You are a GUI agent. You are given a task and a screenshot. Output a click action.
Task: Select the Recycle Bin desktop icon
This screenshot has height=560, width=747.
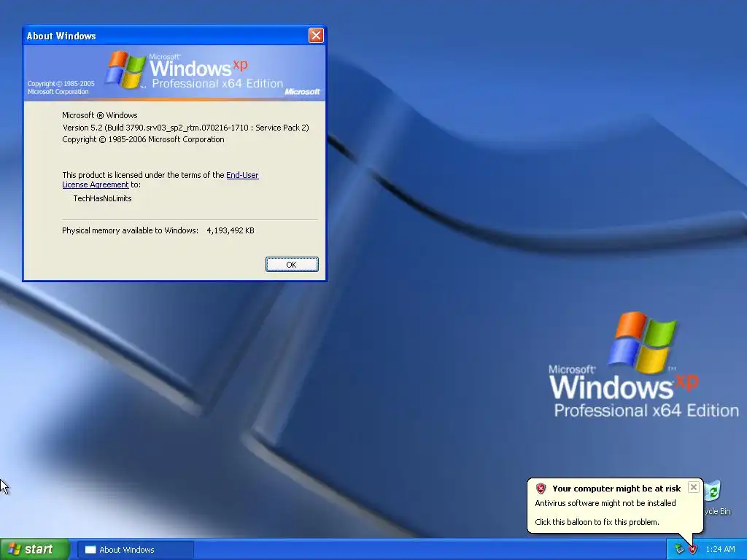coord(716,497)
